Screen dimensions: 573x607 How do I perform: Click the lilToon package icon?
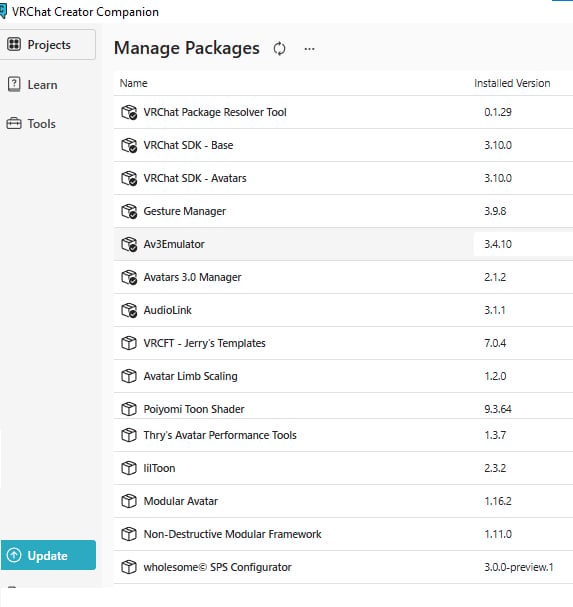129,468
